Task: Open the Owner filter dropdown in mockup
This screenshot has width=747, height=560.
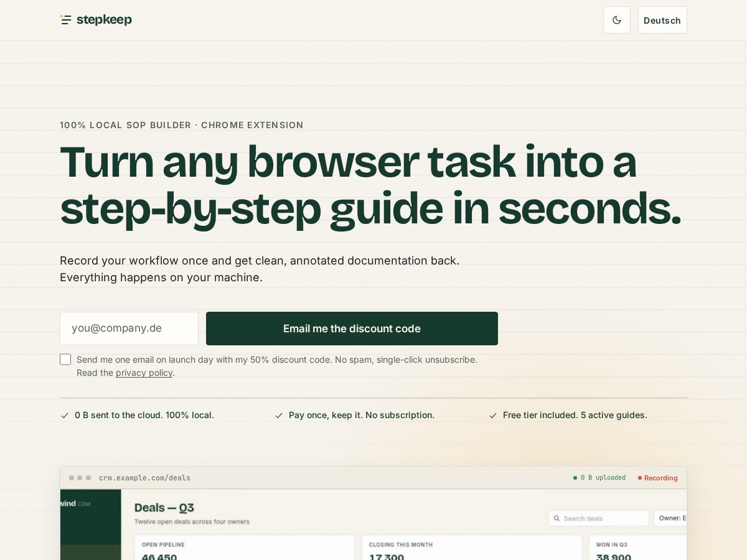Action: pos(670,518)
